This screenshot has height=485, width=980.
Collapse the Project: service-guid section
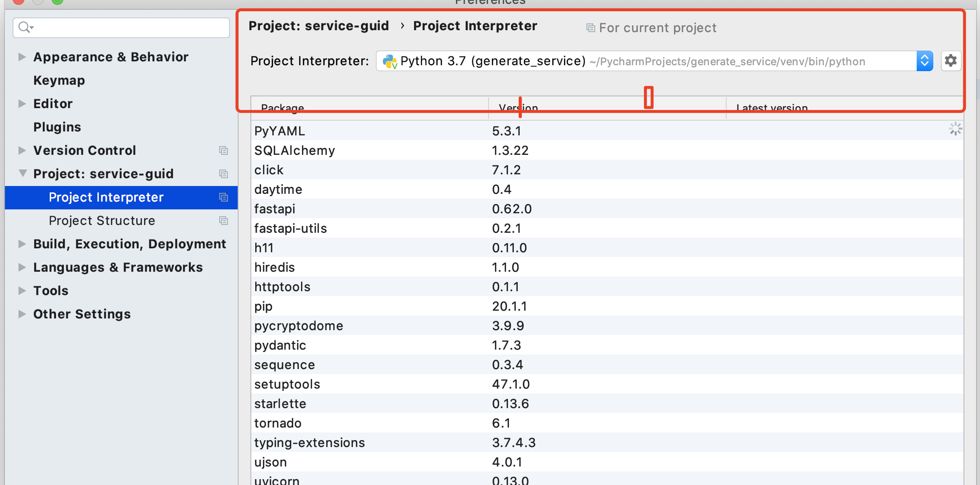22,173
